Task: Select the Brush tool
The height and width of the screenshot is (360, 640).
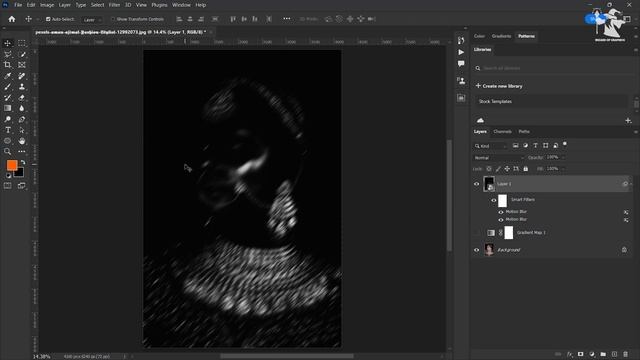Action: 7,87
